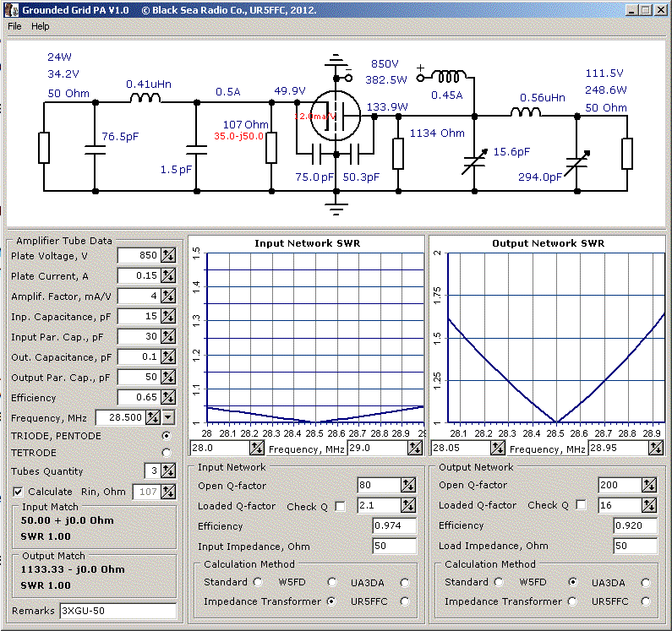The height and width of the screenshot is (631, 672).
Task: Select Output Network Standard calculation method
Action: click(x=499, y=582)
